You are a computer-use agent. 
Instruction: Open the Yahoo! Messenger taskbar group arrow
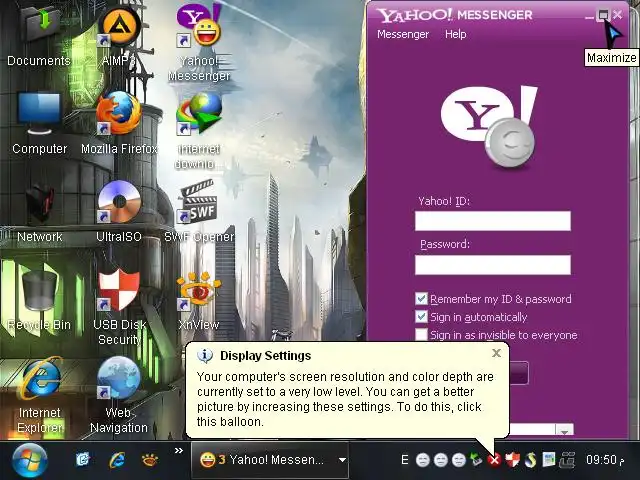point(342,460)
